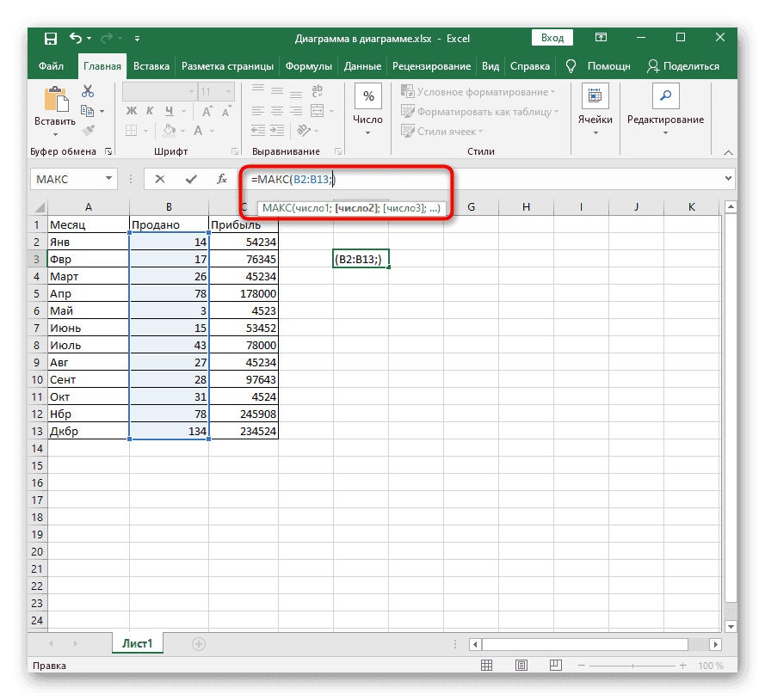Click the Вход sign-in button
The height and width of the screenshot is (700, 765).
tap(552, 38)
